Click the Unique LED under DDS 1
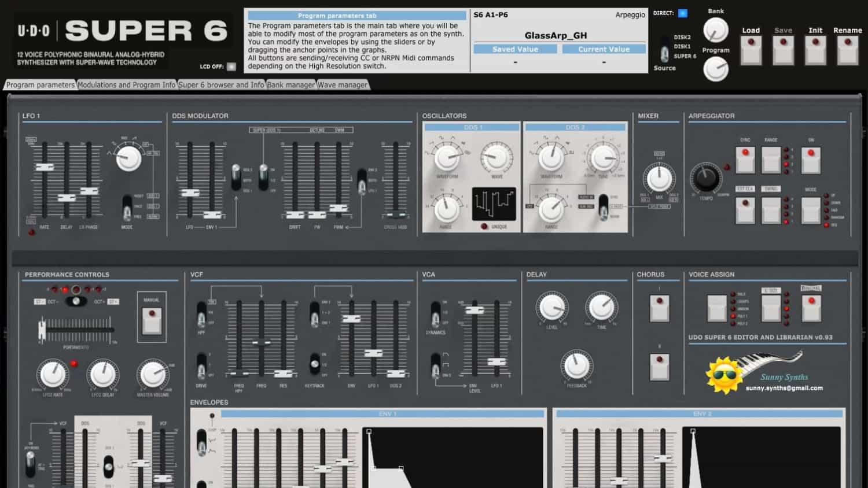This screenshot has width=868, height=488. pyautogui.click(x=484, y=227)
